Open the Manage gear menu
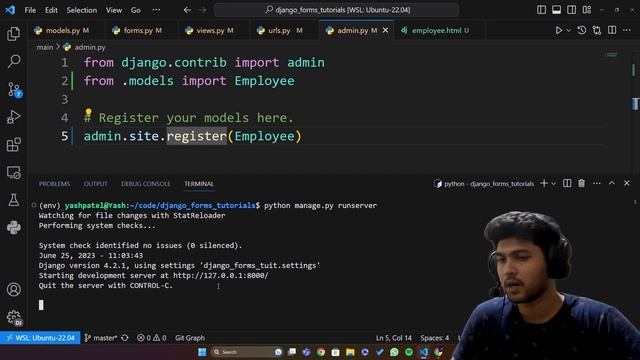Image resolution: width=640 pixels, height=360 pixels. pos(14,318)
